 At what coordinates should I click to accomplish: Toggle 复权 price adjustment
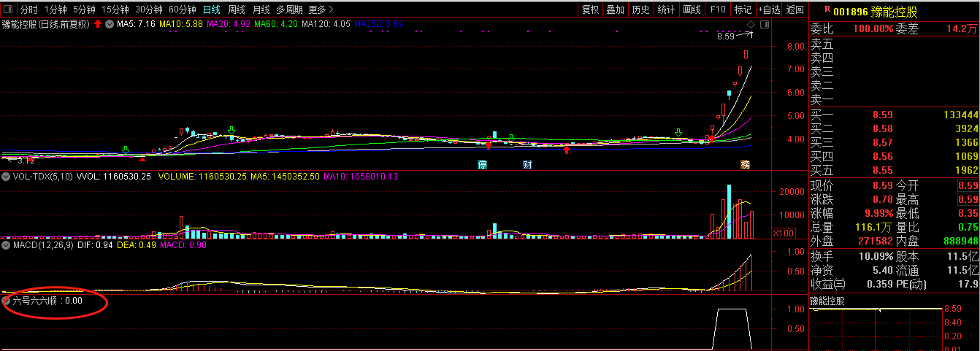590,10
